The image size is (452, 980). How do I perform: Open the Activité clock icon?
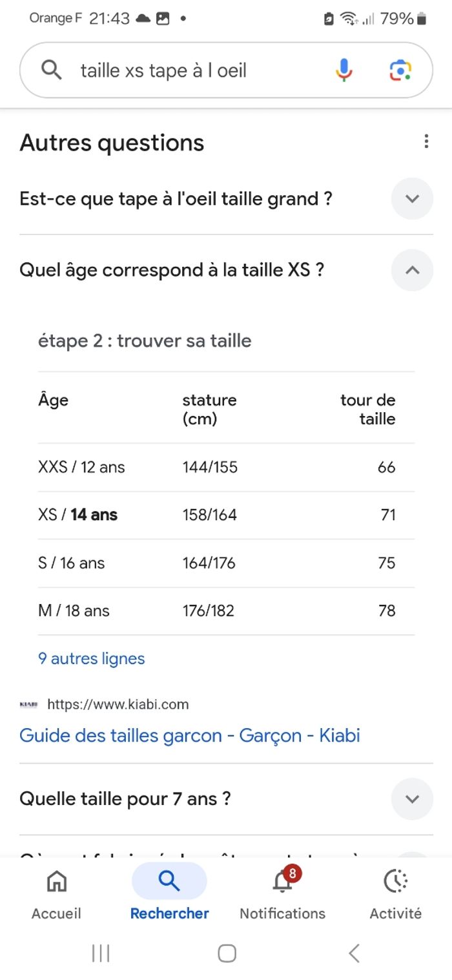(x=395, y=881)
